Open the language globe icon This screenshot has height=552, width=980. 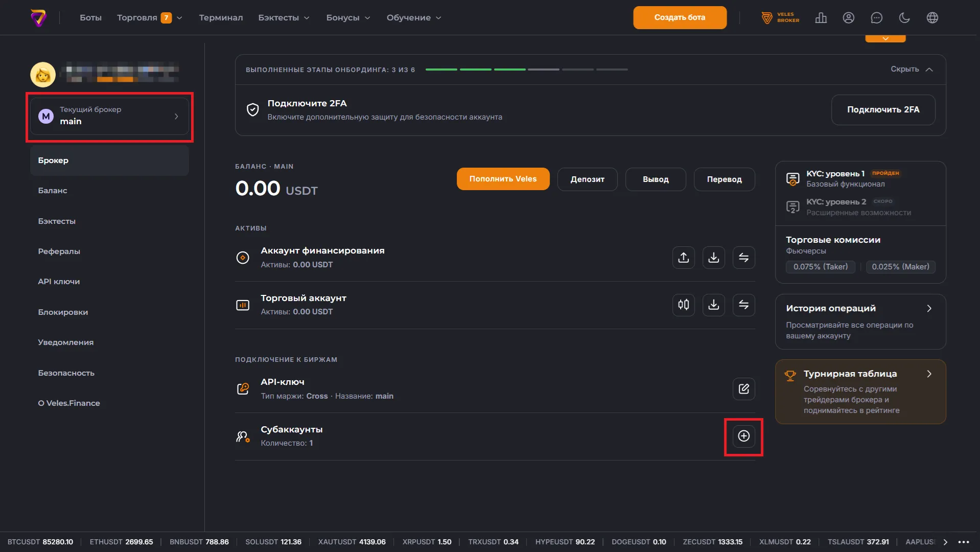coord(932,18)
